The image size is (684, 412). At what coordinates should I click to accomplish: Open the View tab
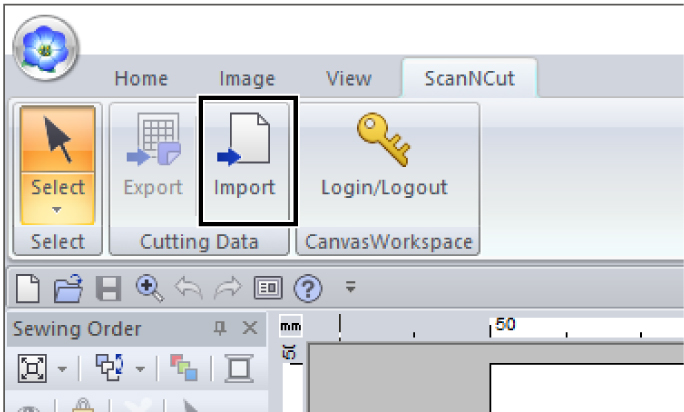click(x=349, y=79)
